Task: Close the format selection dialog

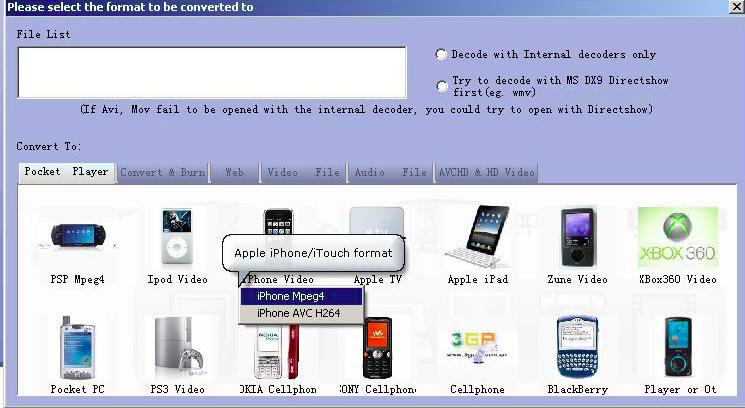Action: tap(736, 7)
